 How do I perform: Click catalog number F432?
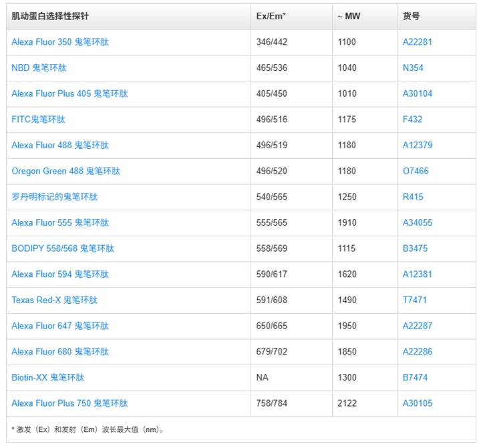point(412,119)
